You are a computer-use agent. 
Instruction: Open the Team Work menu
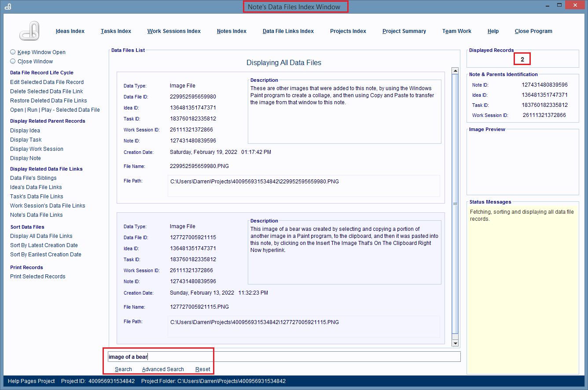click(x=457, y=31)
